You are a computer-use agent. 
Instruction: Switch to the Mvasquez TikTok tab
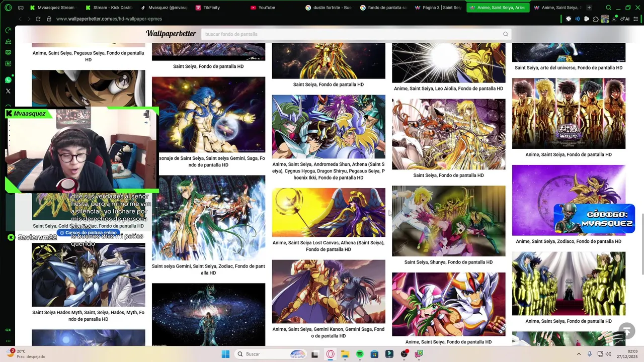tap(163, 8)
